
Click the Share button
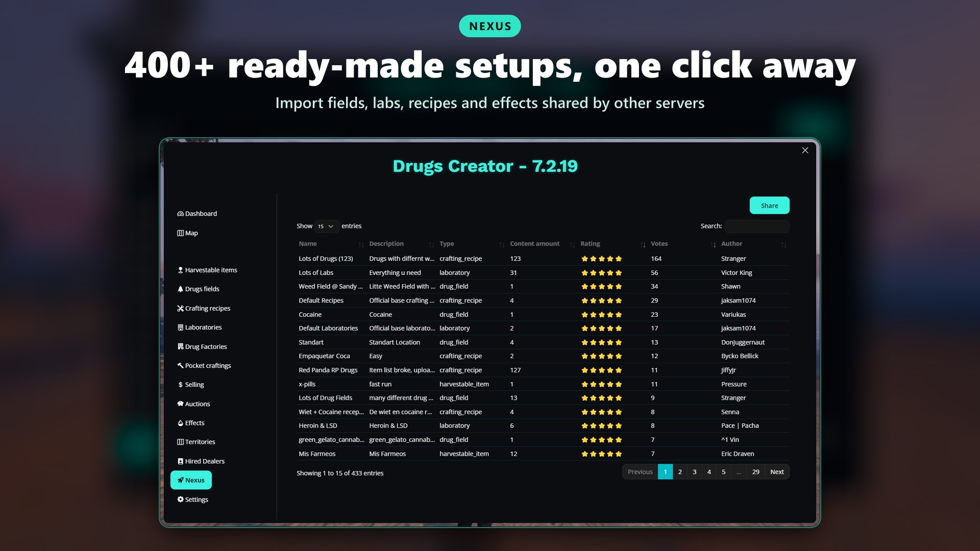coord(769,206)
